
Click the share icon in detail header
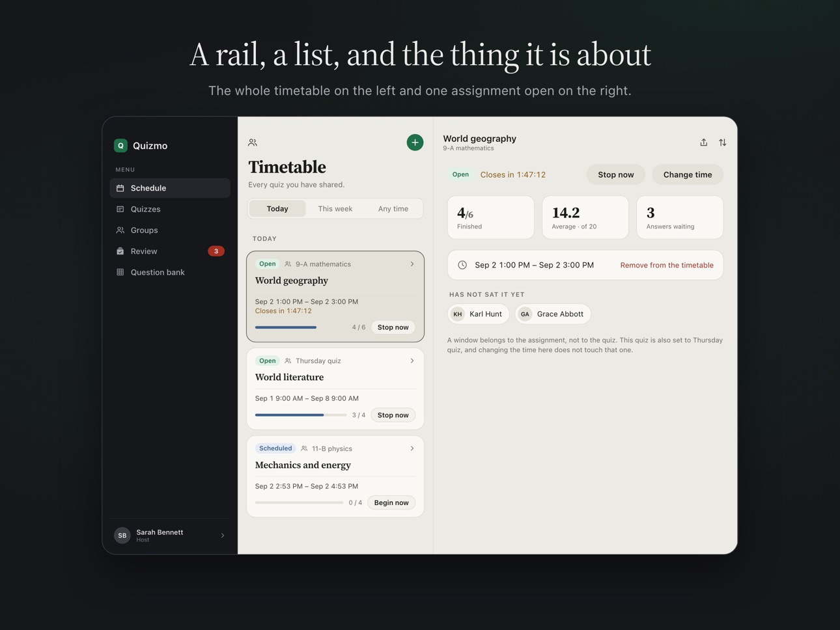coord(704,143)
